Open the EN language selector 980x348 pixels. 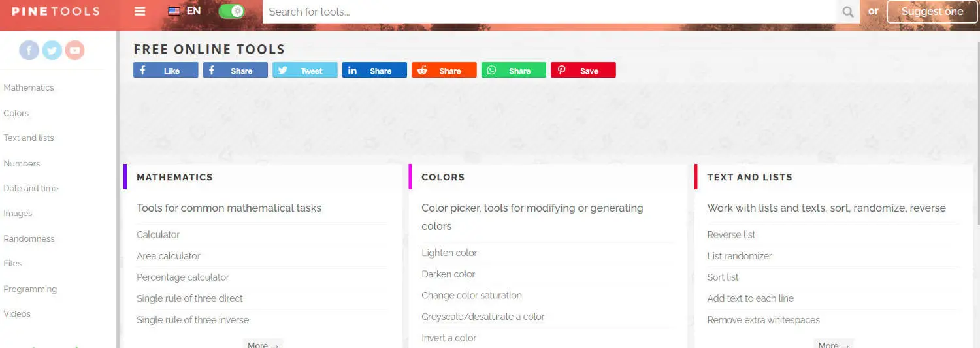[x=184, y=11]
